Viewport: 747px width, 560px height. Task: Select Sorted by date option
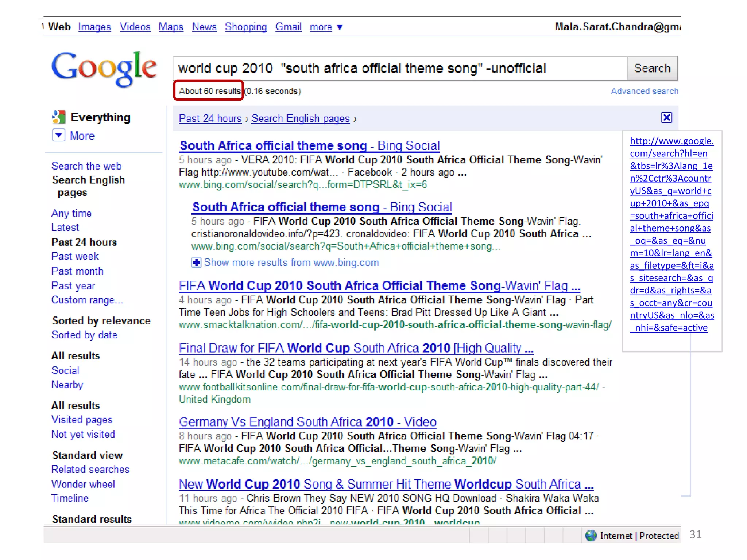click(84, 335)
